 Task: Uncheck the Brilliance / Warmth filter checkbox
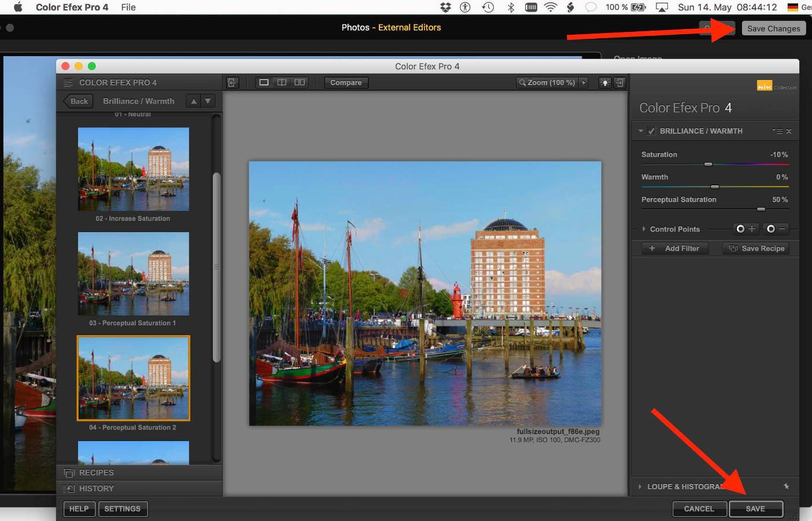click(652, 131)
